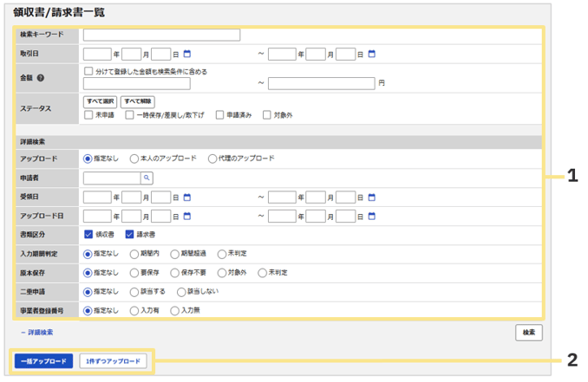Click the 金額 minimum amount field
The height and width of the screenshot is (382, 588).
pyautogui.click(x=137, y=83)
